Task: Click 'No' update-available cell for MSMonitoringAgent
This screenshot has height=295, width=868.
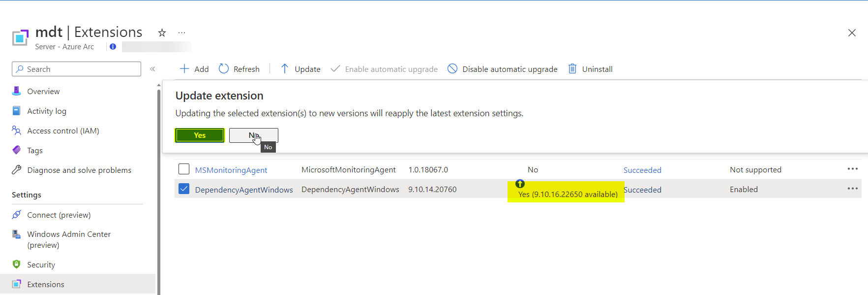Action: (x=533, y=170)
